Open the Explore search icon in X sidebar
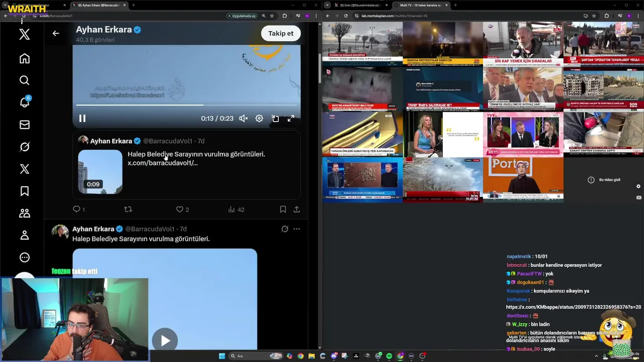This screenshot has height=362, width=644. (x=24, y=80)
